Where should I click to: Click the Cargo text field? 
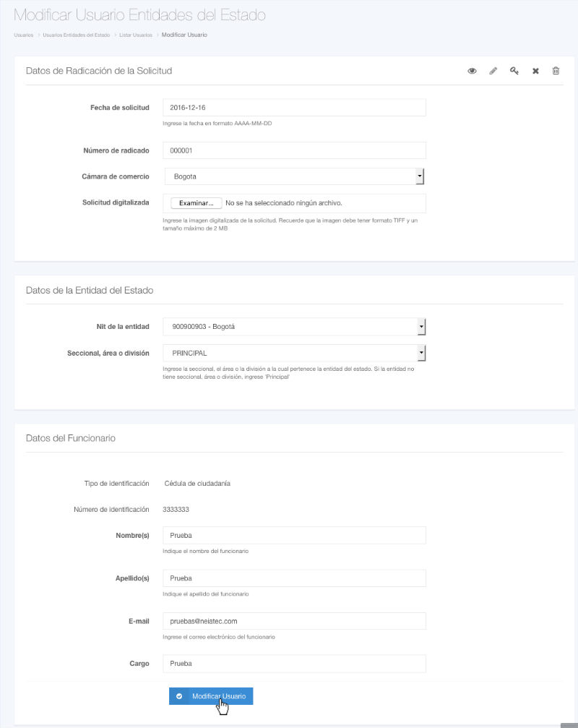(294, 664)
